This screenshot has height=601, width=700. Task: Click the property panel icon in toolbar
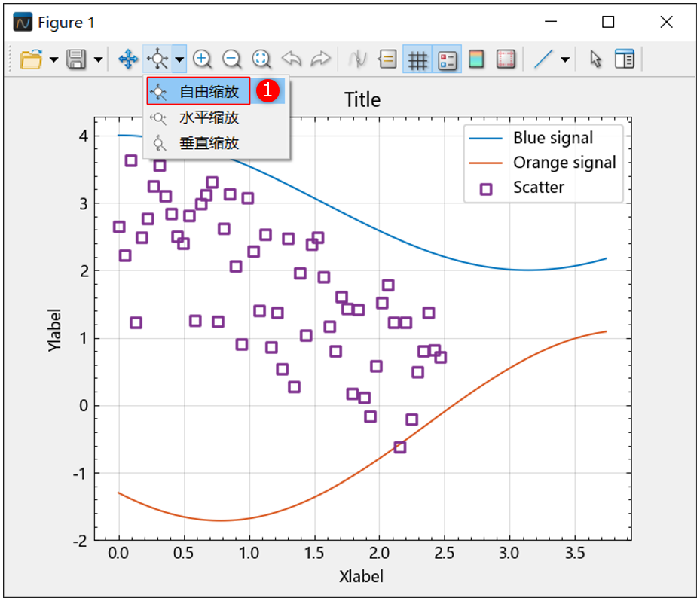pyautogui.click(x=625, y=59)
